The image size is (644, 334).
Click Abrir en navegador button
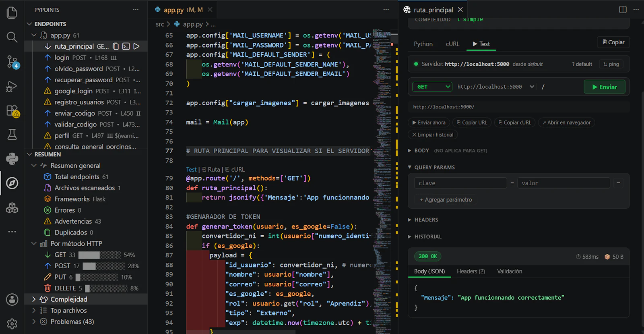[x=566, y=122]
